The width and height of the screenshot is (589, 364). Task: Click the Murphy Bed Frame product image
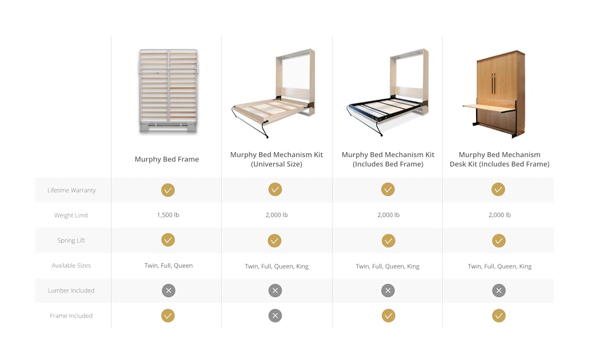[x=168, y=91]
